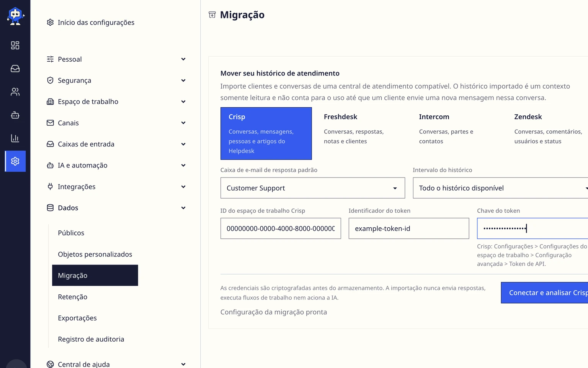
Task: Open the Customer Support mailbox dropdown
Action: 313,188
